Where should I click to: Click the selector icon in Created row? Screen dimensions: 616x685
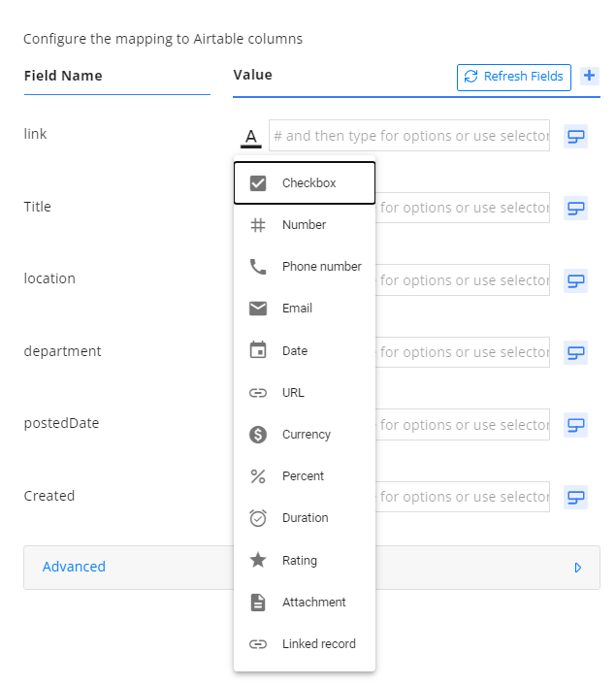pyautogui.click(x=575, y=497)
